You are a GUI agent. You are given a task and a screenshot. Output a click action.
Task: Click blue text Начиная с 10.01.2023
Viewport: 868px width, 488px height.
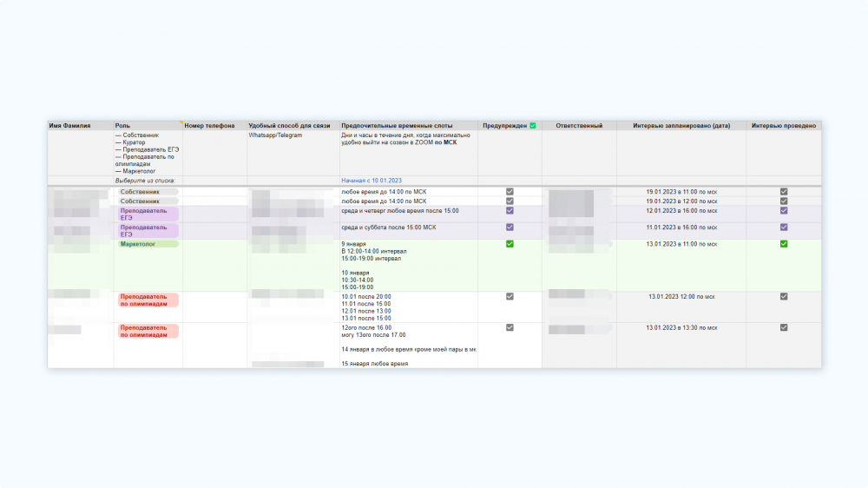coord(372,181)
